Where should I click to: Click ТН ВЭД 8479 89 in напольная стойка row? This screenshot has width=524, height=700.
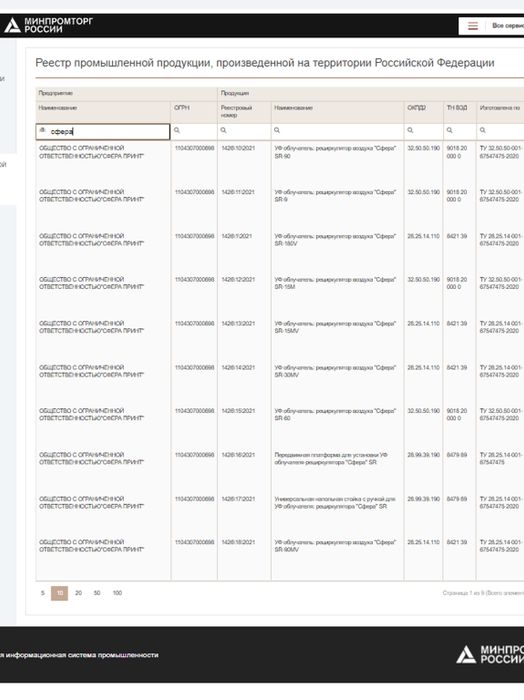[x=457, y=499]
